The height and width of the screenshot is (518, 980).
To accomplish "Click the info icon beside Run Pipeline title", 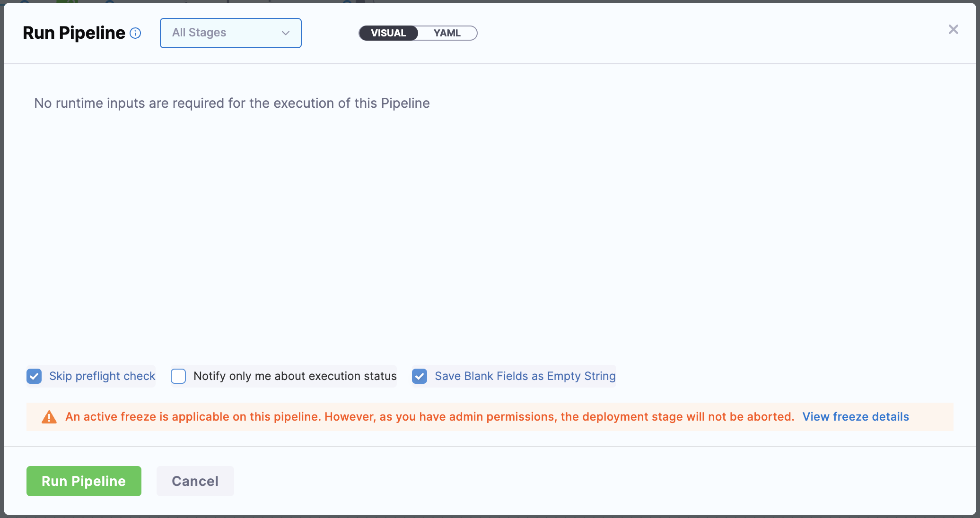I will coord(135,33).
